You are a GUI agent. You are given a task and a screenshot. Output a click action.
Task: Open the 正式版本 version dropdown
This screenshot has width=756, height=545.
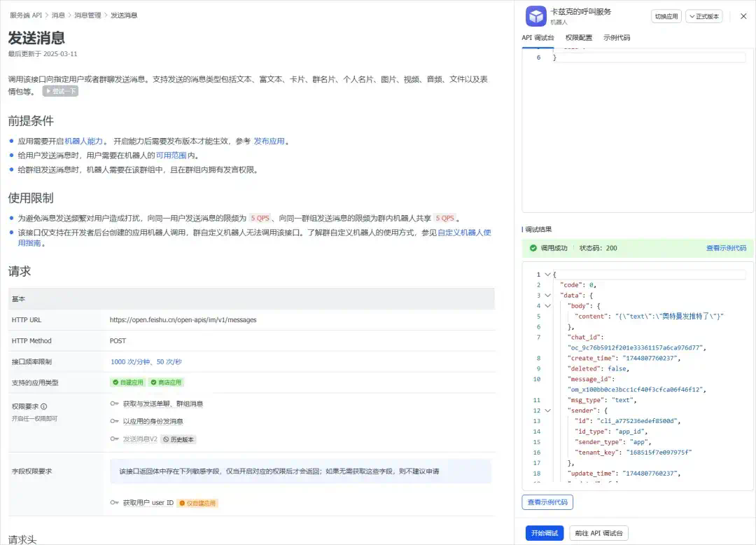coord(704,16)
